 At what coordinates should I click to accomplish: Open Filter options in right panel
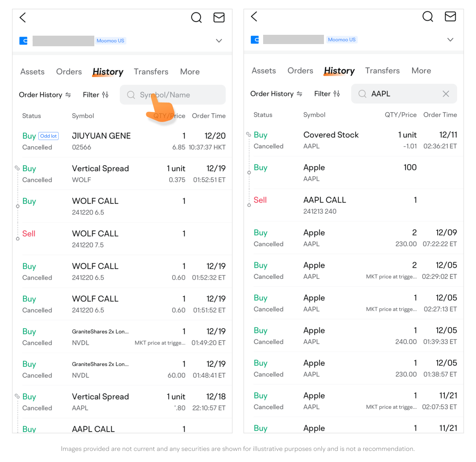(327, 94)
